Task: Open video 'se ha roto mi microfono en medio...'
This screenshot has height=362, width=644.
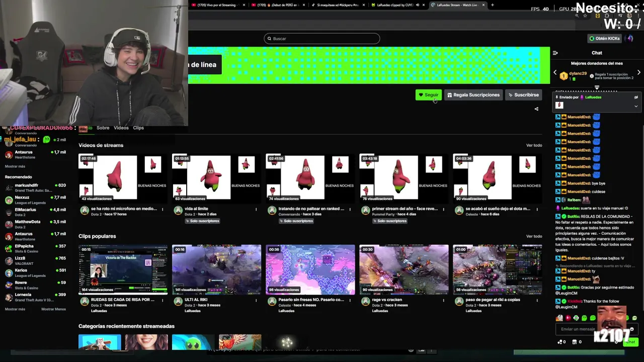Action: [x=123, y=178]
